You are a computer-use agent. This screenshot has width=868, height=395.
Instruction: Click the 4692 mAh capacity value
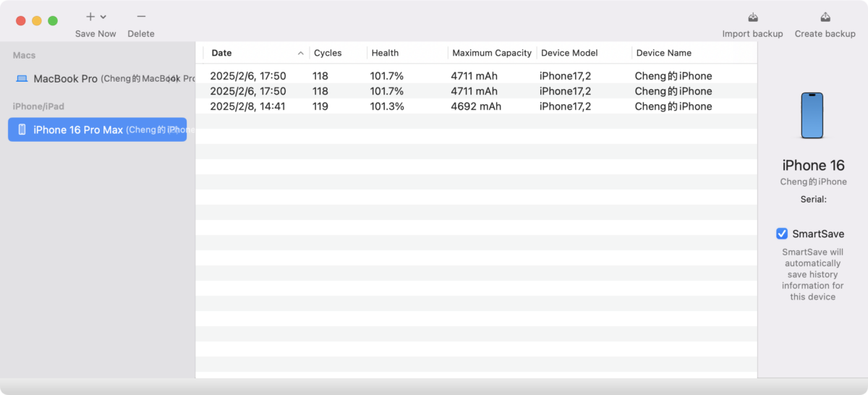pyautogui.click(x=476, y=106)
